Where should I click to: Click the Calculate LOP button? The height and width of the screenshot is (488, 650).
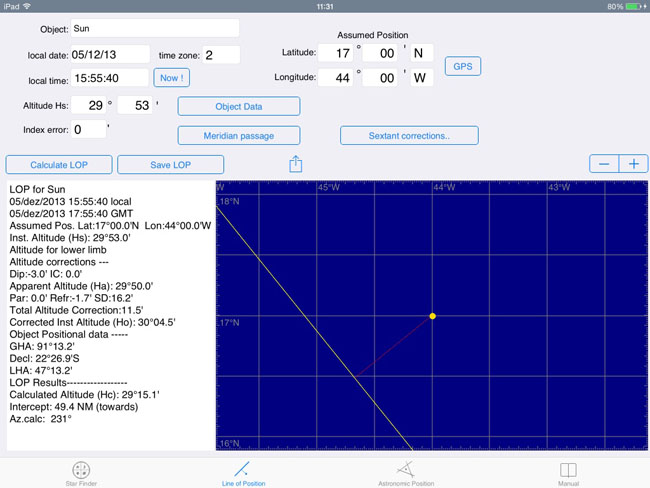coord(59,165)
